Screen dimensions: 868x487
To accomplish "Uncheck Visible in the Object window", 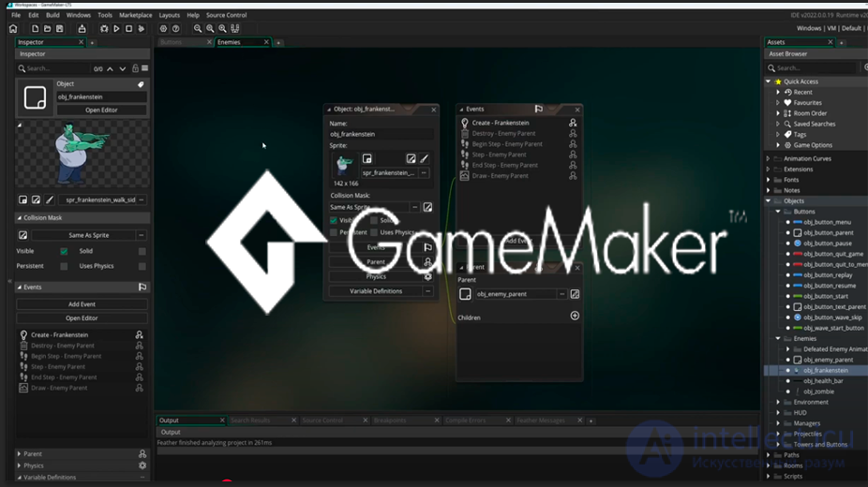I will pos(334,220).
